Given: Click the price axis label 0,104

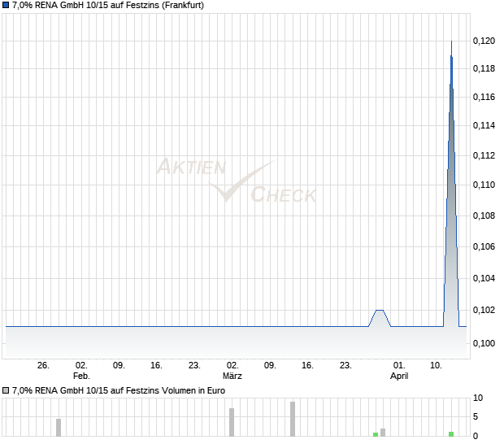Looking at the screenshot, I should tap(484, 278).
